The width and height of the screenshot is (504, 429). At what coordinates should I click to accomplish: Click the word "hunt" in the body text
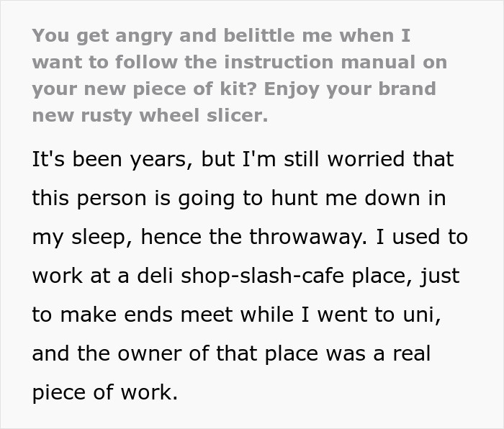tap(312, 198)
